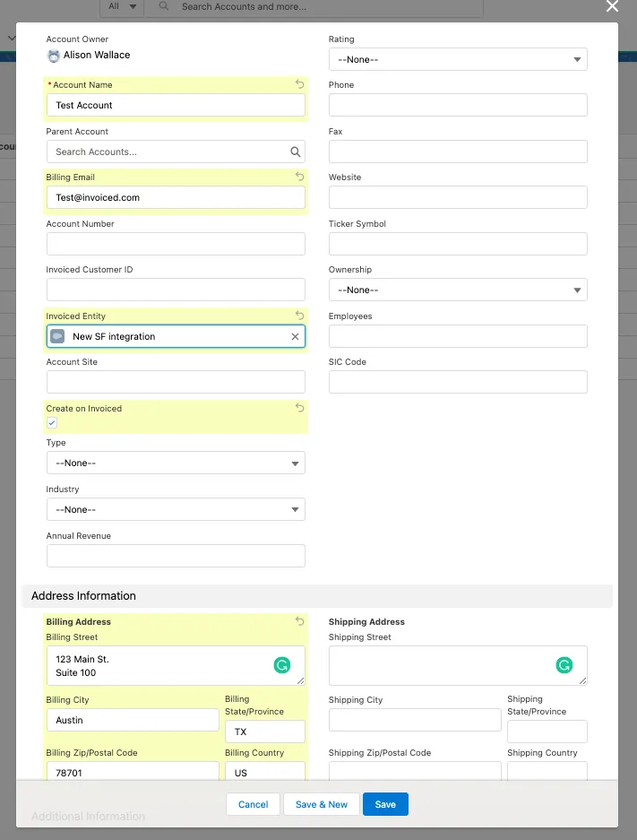Click Billing City field with Austin

(133, 720)
